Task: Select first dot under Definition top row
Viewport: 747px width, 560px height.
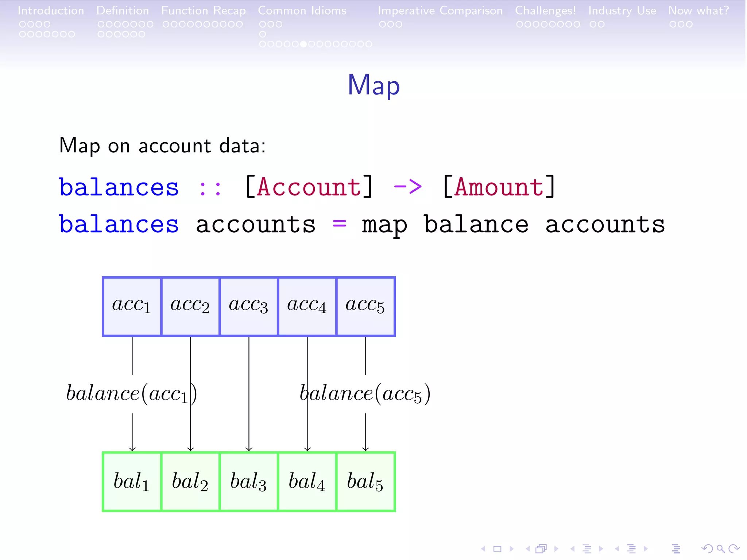Action: [x=101, y=24]
